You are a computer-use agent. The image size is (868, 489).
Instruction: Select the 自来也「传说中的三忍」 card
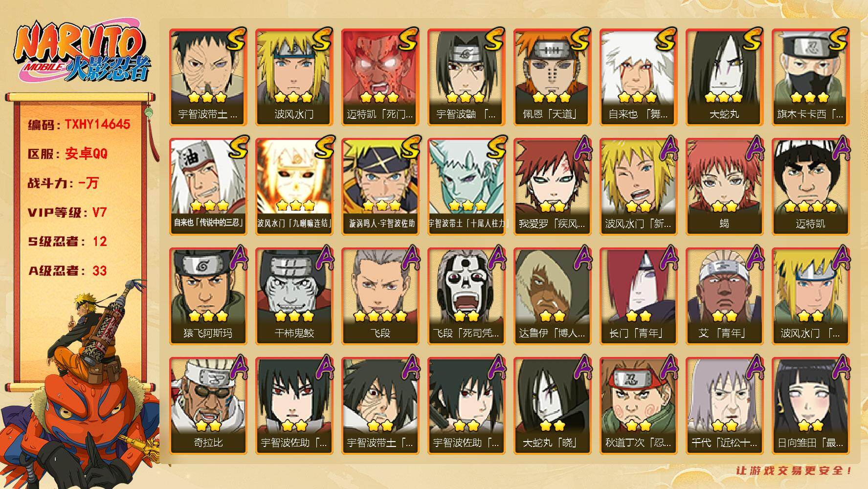[208, 186]
